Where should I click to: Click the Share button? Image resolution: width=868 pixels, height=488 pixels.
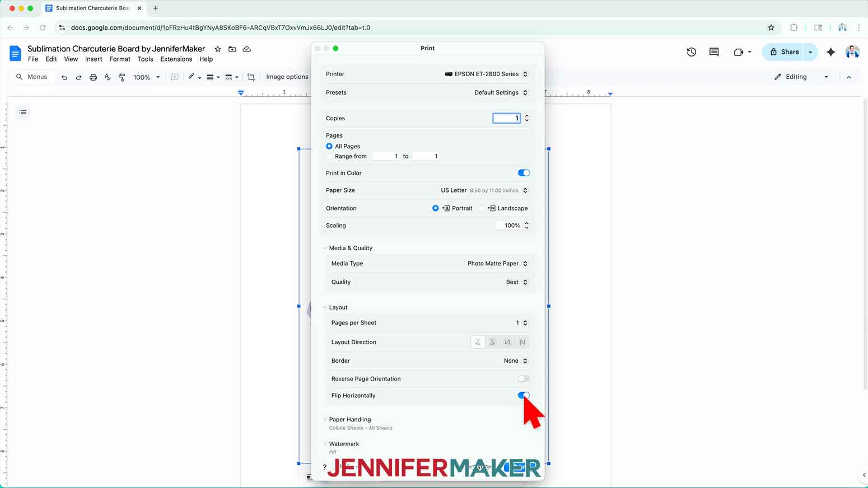tap(783, 52)
